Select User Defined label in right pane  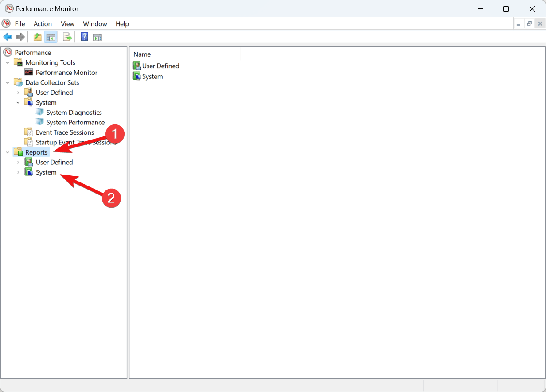tap(160, 66)
